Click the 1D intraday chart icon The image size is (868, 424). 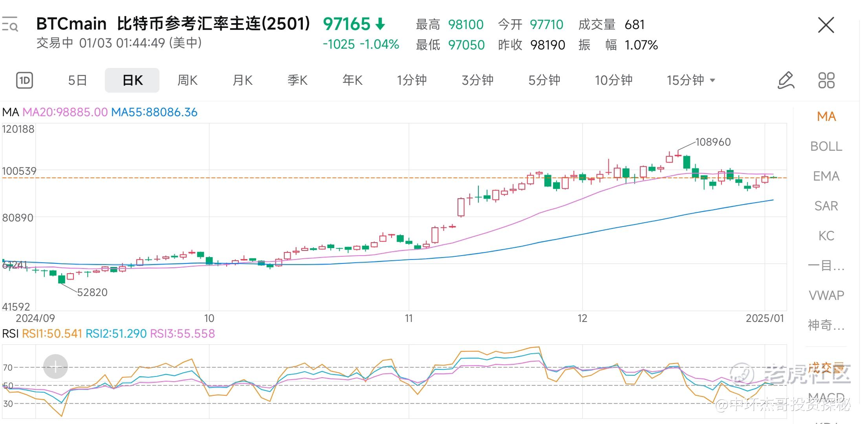click(x=24, y=80)
